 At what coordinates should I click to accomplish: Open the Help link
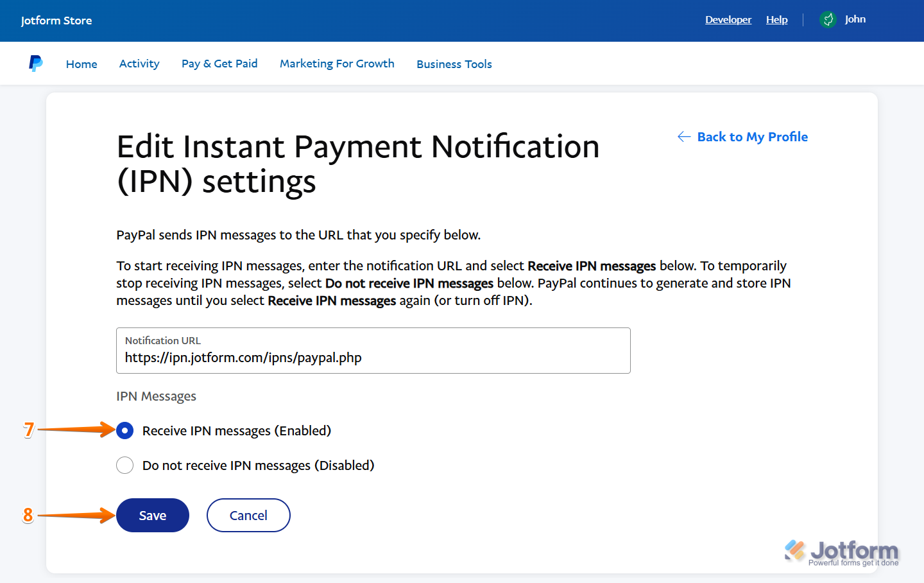[776, 19]
